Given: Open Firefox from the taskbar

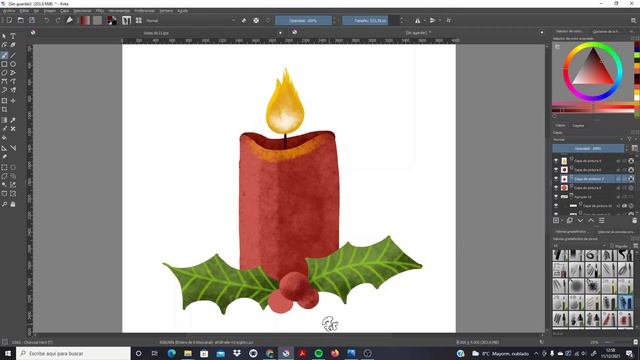Looking at the screenshot, I should click(x=335, y=353).
